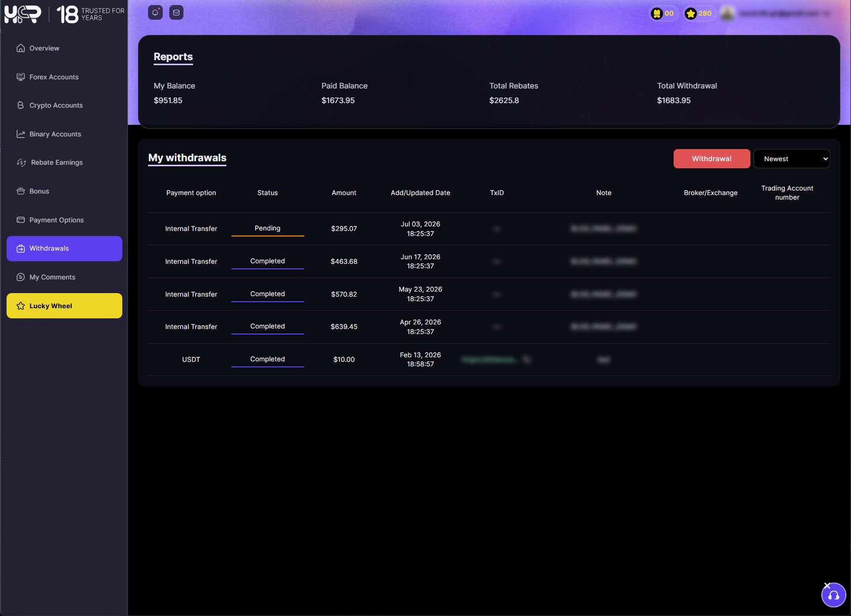851x616 pixels.
Task: Open the USDT transaction ID link
Action: pyautogui.click(x=489, y=359)
